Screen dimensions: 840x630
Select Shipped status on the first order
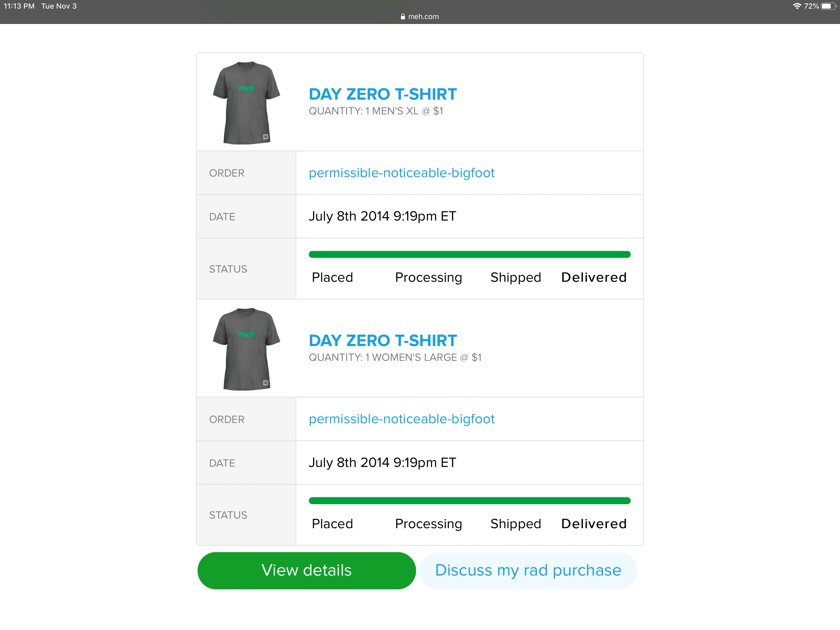[x=515, y=277]
